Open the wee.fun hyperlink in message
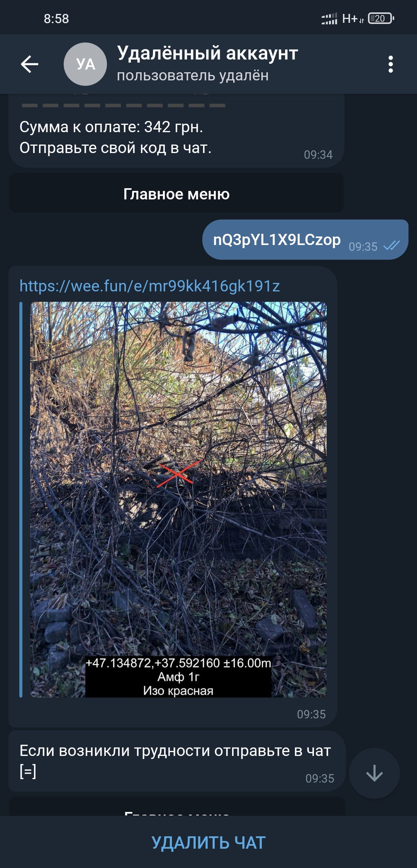Image resolution: width=417 pixels, height=868 pixels. [x=149, y=286]
